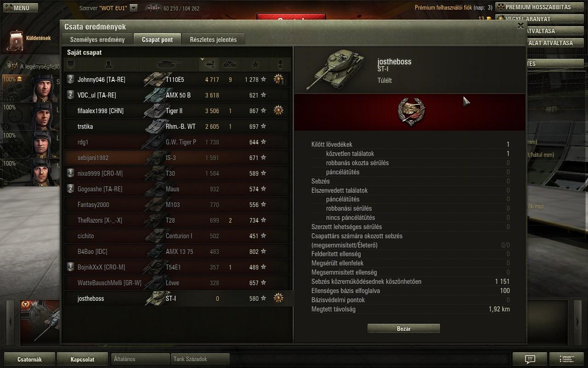The height and width of the screenshot is (368, 588).
Task: Click the Bezár button
Action: [404, 328]
